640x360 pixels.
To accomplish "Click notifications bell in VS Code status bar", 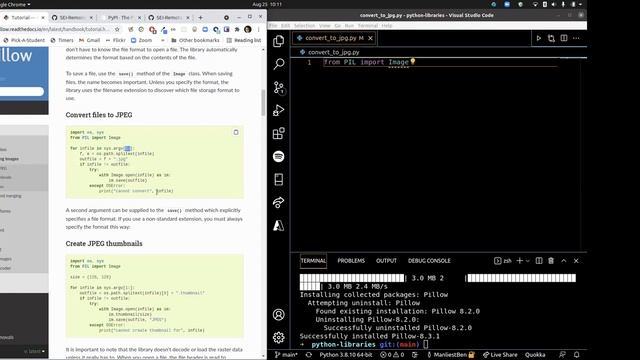I will [x=576, y=355].
